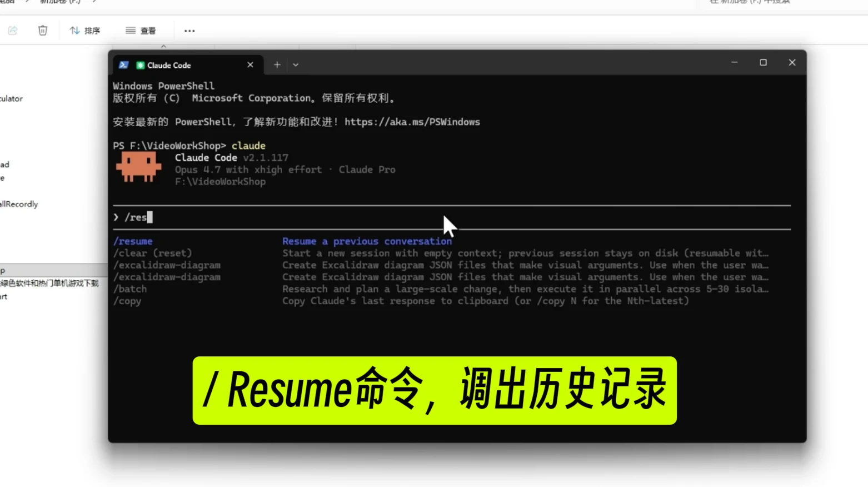
Task: Click the 'Resume a previous conversation' description
Action: 367,241
